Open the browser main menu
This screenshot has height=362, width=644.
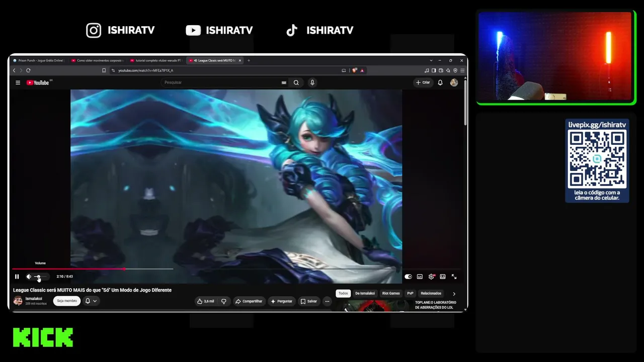click(462, 70)
